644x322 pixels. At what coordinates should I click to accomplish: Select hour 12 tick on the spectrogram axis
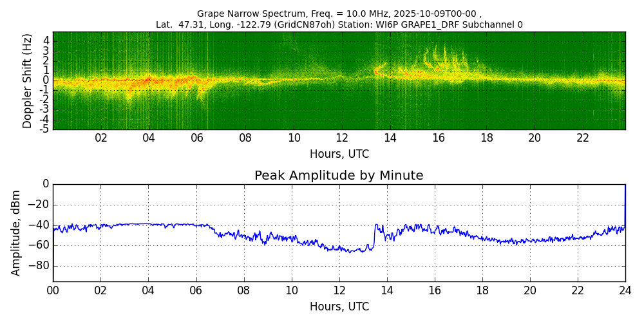(342, 138)
